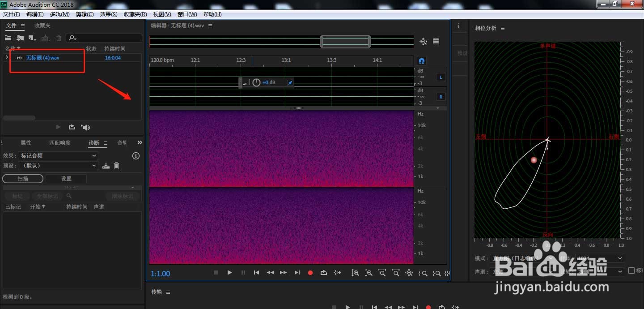Image resolution: width=644 pixels, height=309 pixels.
Task: Click the editor pause button
Action: (x=243, y=272)
